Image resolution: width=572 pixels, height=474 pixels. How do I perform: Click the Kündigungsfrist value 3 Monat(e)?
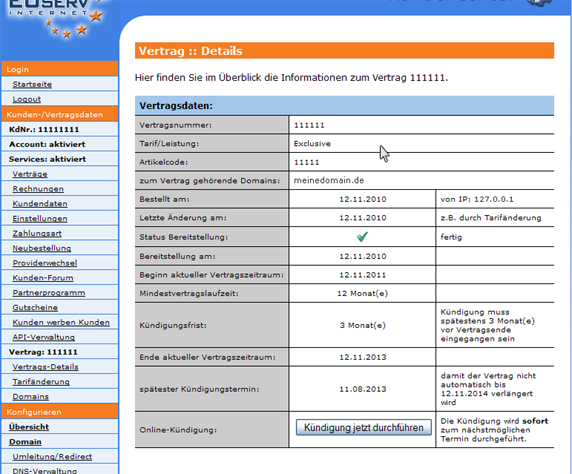pyautogui.click(x=362, y=325)
